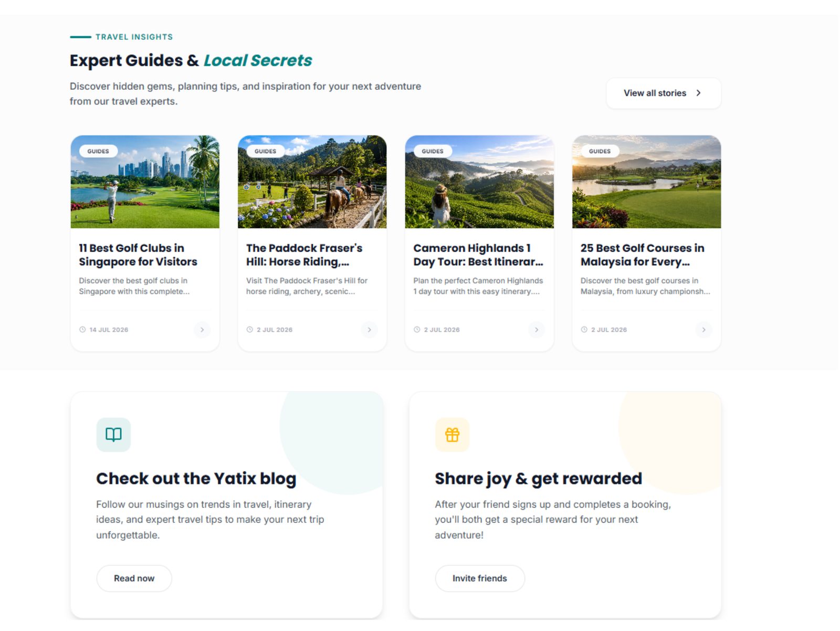This screenshot has width=840, height=631.
Task: Click the Invite friends button
Action: point(480,579)
